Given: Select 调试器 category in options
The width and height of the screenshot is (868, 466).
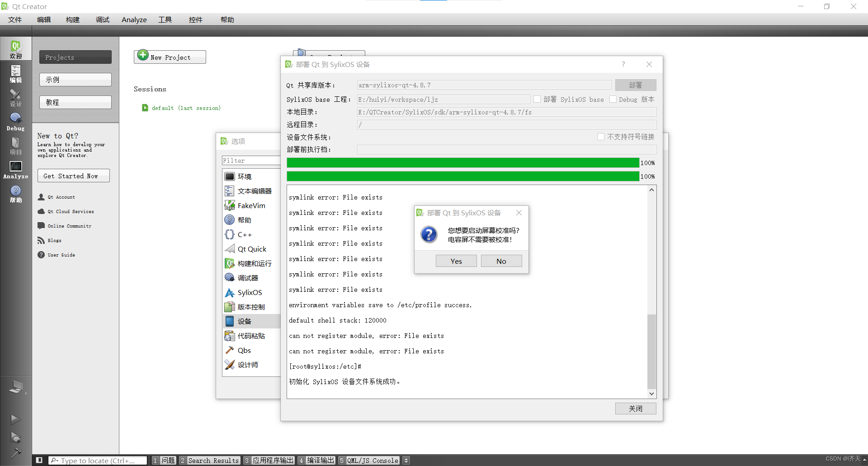Looking at the screenshot, I should [x=252, y=278].
